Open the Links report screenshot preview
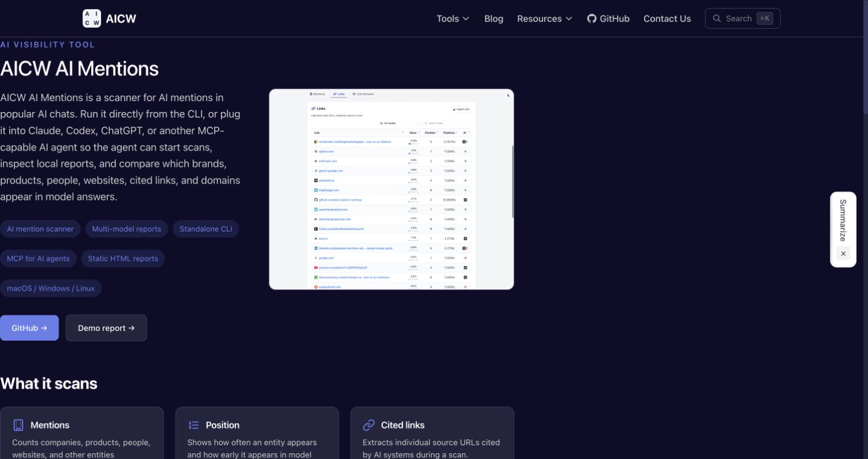The height and width of the screenshot is (459, 868). (391, 189)
